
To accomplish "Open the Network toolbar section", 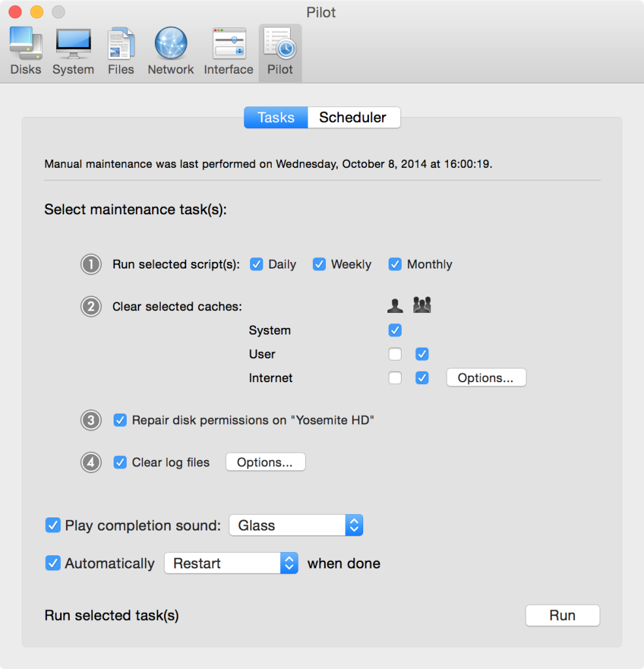I will tap(170, 51).
